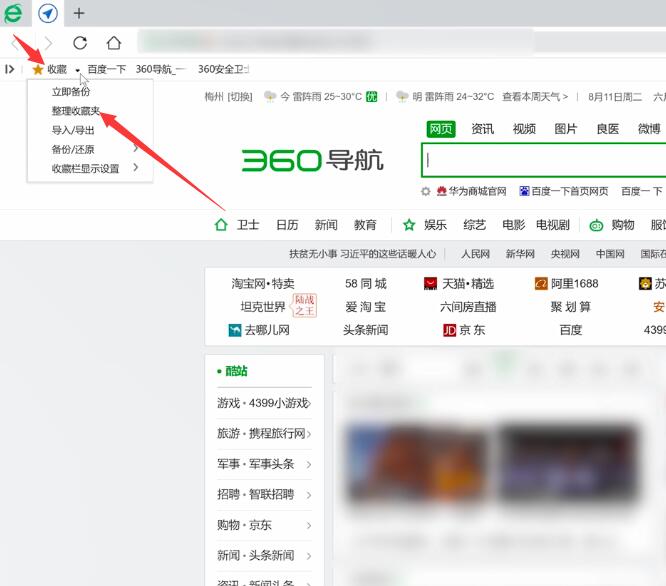Open the 新华网 link
Image resolution: width=666 pixels, height=586 pixels.
click(x=520, y=254)
